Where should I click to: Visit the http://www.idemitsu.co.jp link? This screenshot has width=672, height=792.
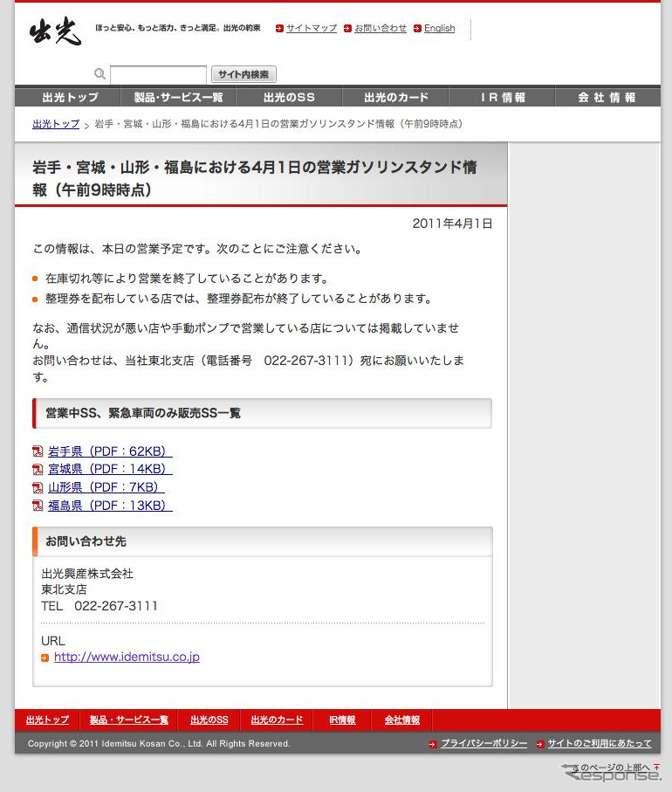[x=127, y=658]
